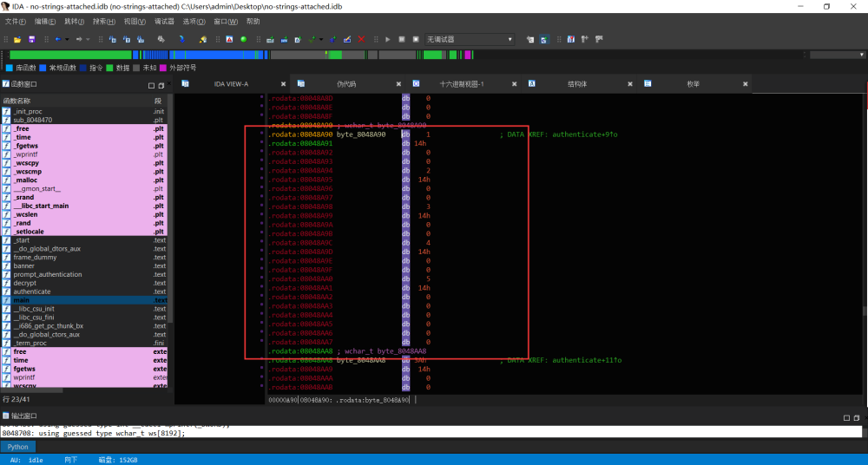The width and height of the screenshot is (868, 465).
Task: Click the green circle toolbar icon
Action: 244,39
